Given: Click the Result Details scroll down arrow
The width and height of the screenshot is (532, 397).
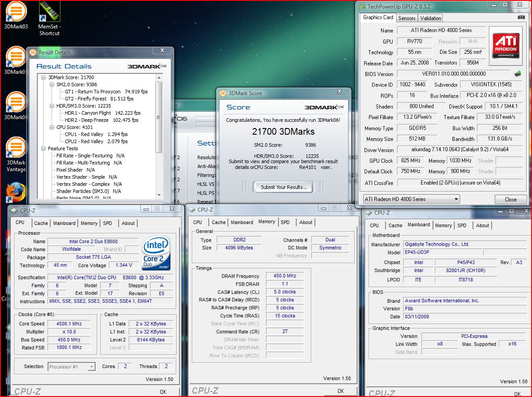Looking at the screenshot, I should 159,195.
